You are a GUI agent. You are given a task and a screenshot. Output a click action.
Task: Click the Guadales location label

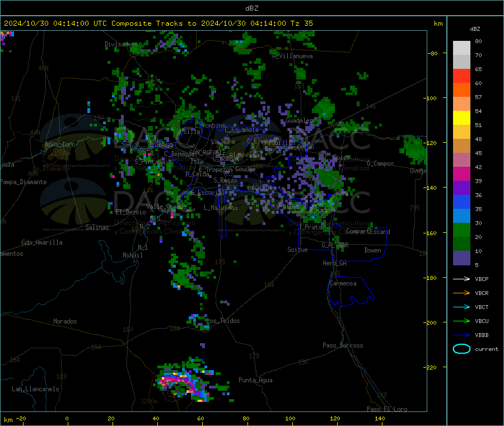coord(299,120)
